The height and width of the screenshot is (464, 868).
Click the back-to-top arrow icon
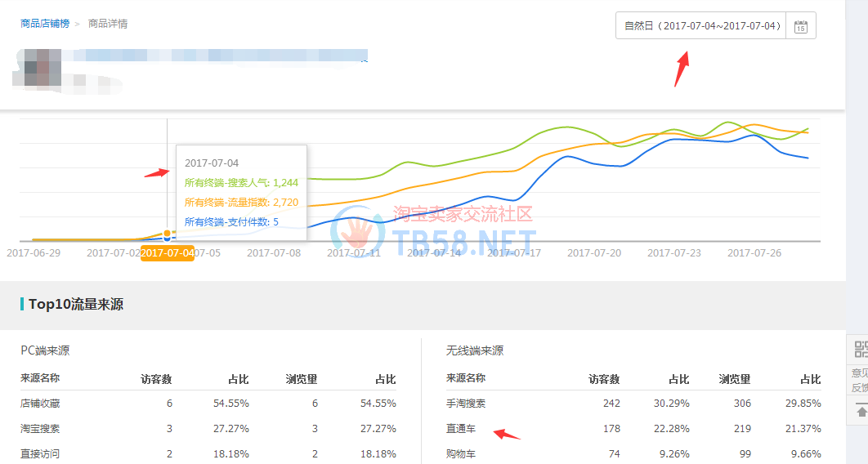pos(861,412)
